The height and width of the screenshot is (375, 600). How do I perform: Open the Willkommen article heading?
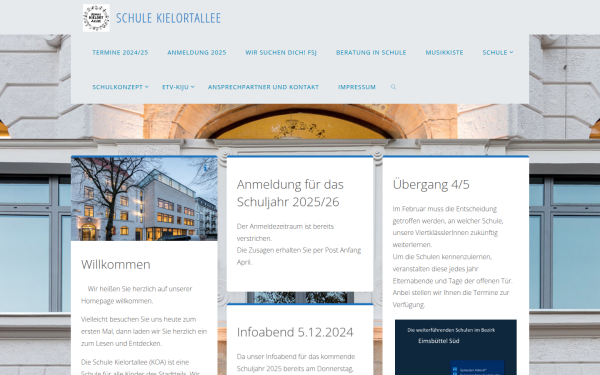(116, 264)
